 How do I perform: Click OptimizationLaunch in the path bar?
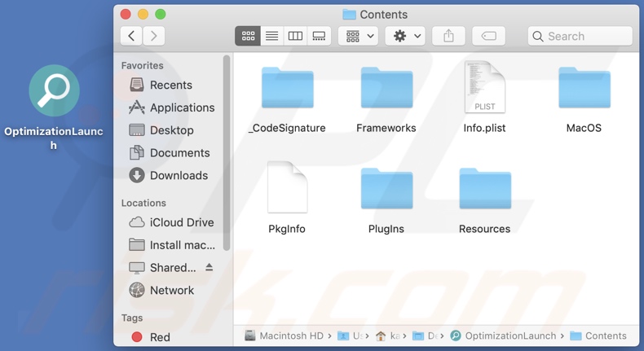(x=510, y=336)
